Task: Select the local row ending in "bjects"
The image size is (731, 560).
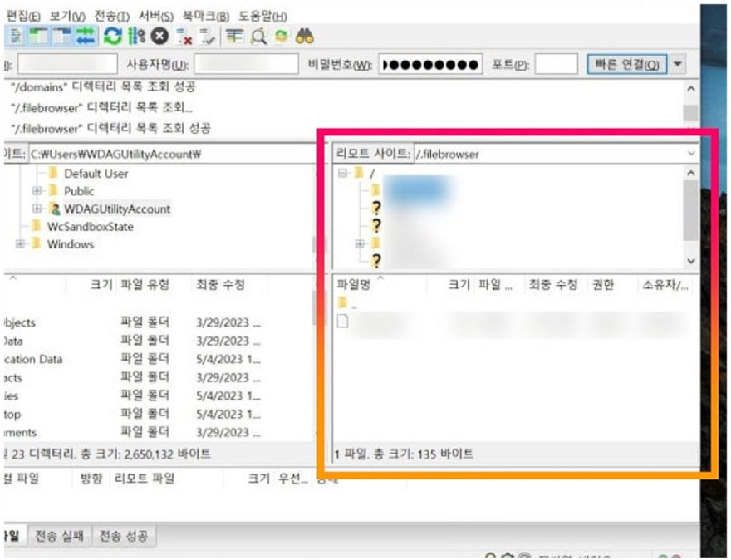Action: tap(159, 322)
